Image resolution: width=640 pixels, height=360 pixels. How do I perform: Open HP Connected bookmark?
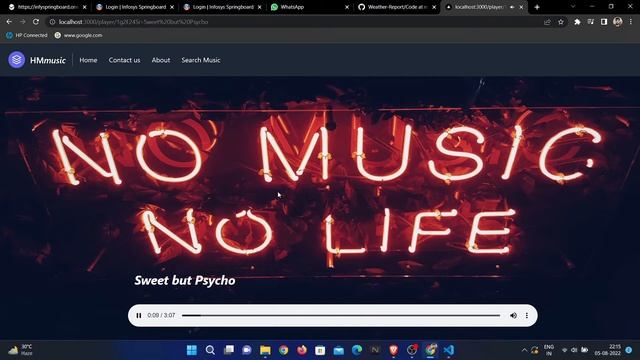(27, 36)
